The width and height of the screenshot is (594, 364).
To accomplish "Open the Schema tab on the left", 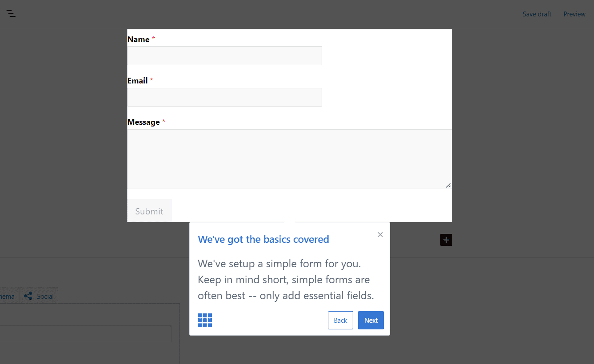I will (x=6, y=296).
